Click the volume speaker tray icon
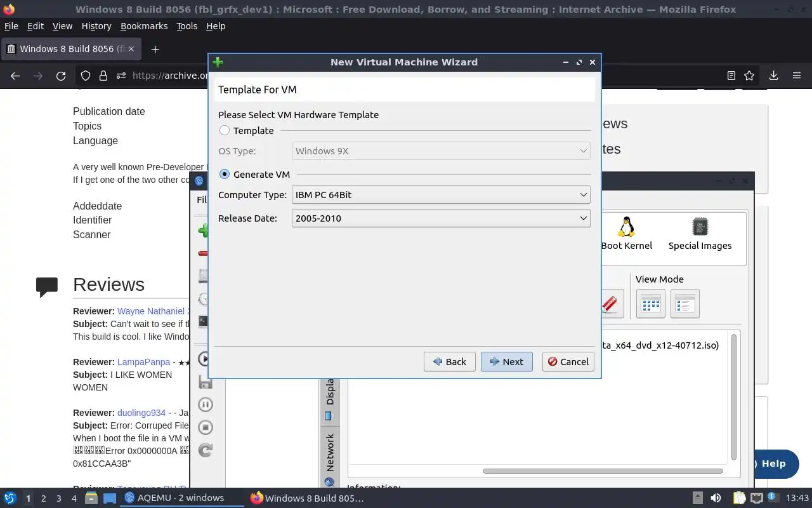 (x=716, y=498)
